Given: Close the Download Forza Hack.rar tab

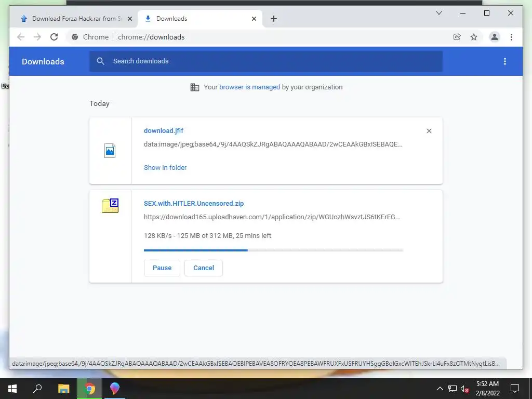Looking at the screenshot, I should coord(129,19).
